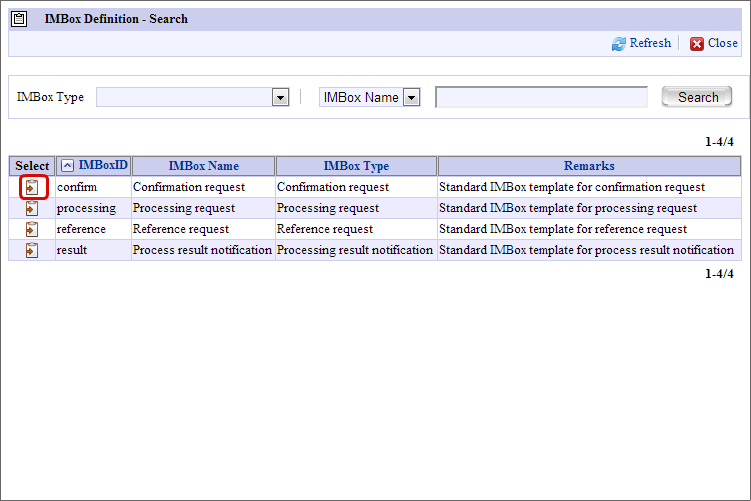Click remarks 'Standard IMBox template for reference request'
Viewport: 751px width, 501px height.
click(589, 229)
